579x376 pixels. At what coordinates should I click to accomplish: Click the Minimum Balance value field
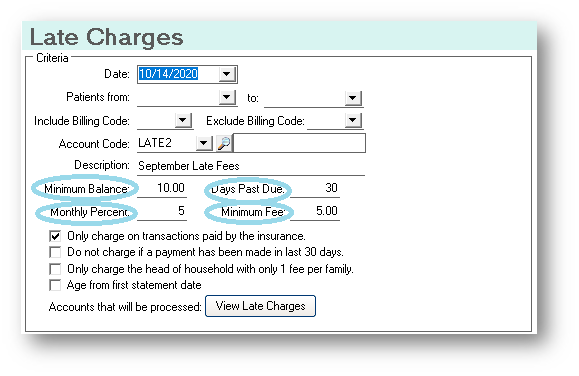tap(162, 188)
